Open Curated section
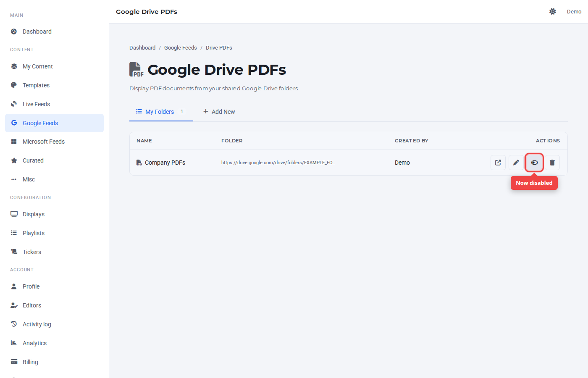This screenshot has height=378, width=588. coord(55,160)
